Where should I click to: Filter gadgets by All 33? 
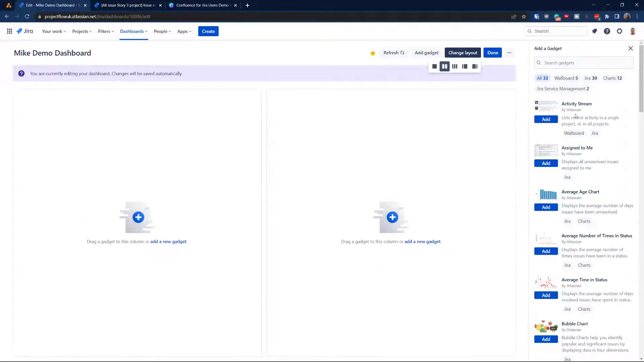click(x=542, y=78)
